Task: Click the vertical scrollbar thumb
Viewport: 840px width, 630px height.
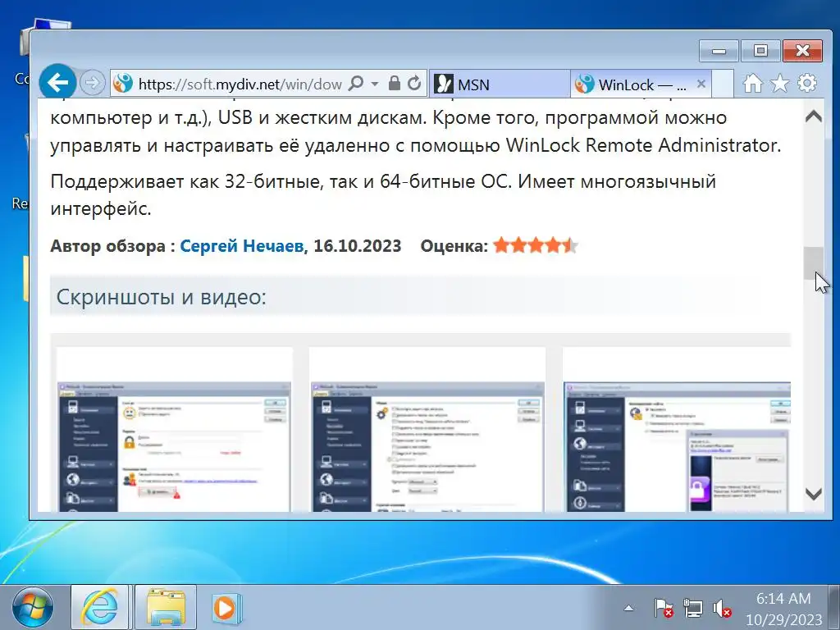Action: click(x=814, y=262)
